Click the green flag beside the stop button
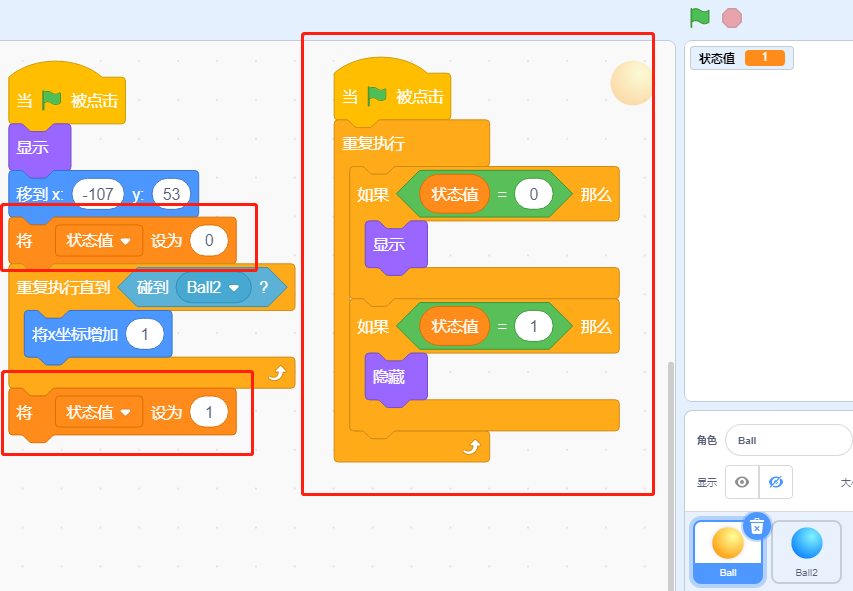The height and width of the screenshot is (591, 853). click(700, 17)
